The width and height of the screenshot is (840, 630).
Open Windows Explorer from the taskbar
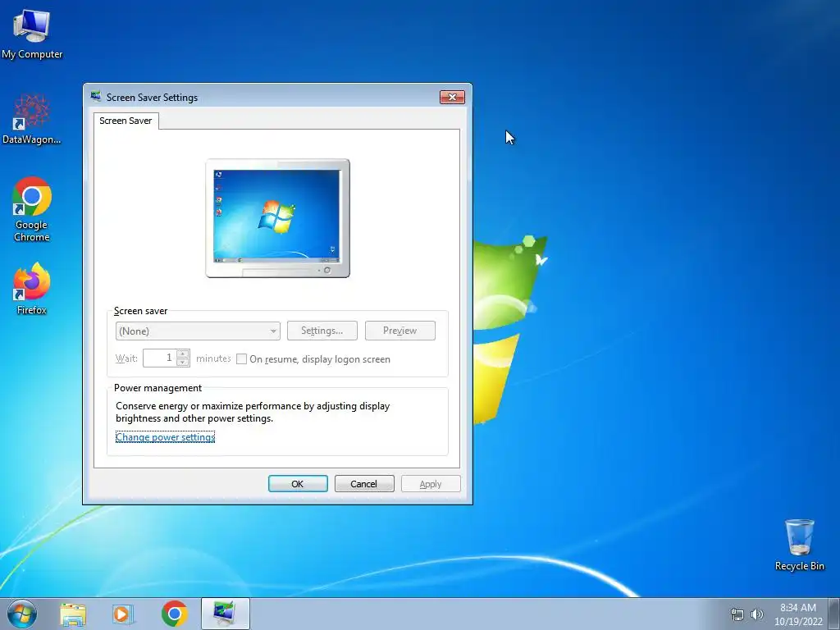pyautogui.click(x=73, y=614)
